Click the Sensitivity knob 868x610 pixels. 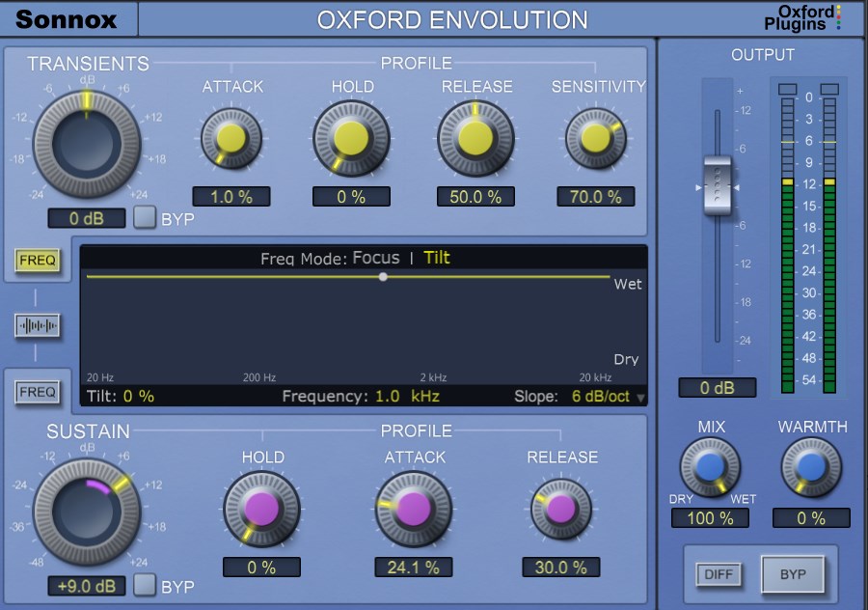click(595, 139)
